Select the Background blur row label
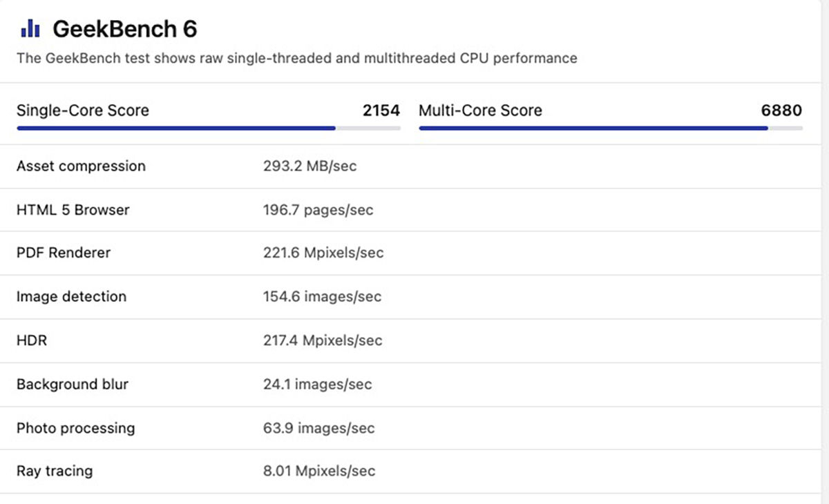The width and height of the screenshot is (829, 504). click(73, 385)
